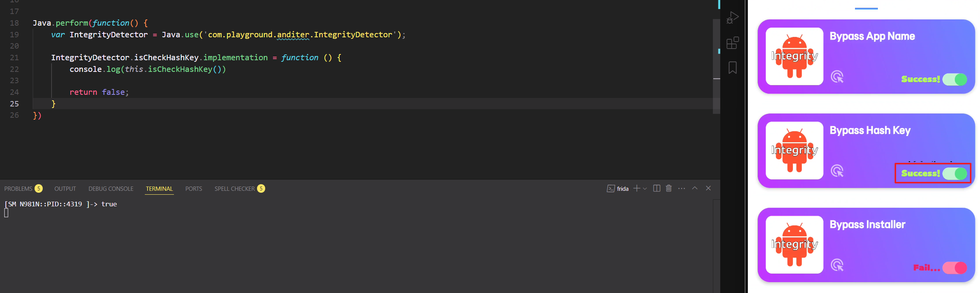Tap the pointer icon on Bypass Hash Key card

click(837, 171)
